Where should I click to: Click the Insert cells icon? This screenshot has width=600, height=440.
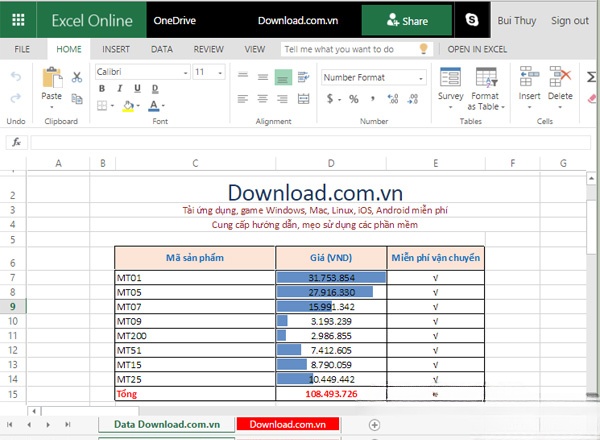click(x=529, y=76)
